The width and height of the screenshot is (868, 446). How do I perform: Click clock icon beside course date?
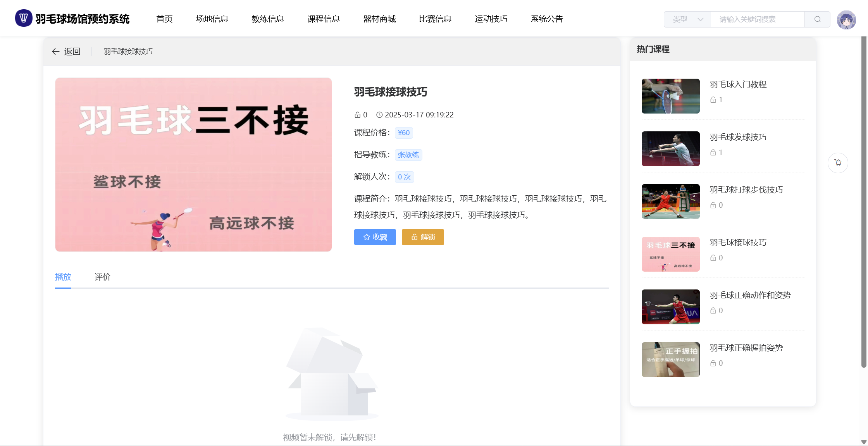click(x=379, y=115)
